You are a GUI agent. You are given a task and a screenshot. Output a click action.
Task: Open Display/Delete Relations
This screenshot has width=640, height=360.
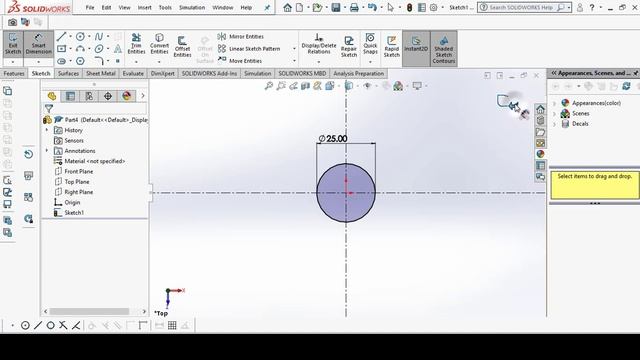pyautogui.click(x=319, y=44)
